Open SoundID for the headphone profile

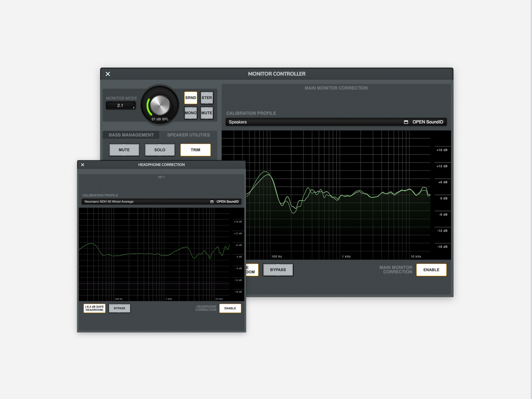coord(227,201)
